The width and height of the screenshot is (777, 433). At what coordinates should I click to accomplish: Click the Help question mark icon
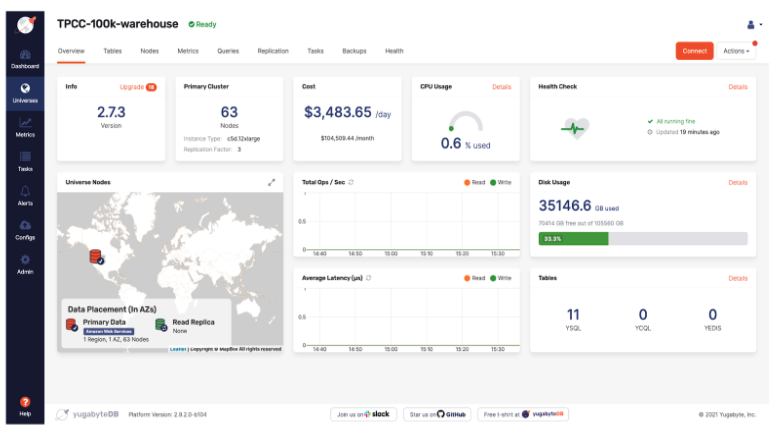pyautogui.click(x=25, y=404)
